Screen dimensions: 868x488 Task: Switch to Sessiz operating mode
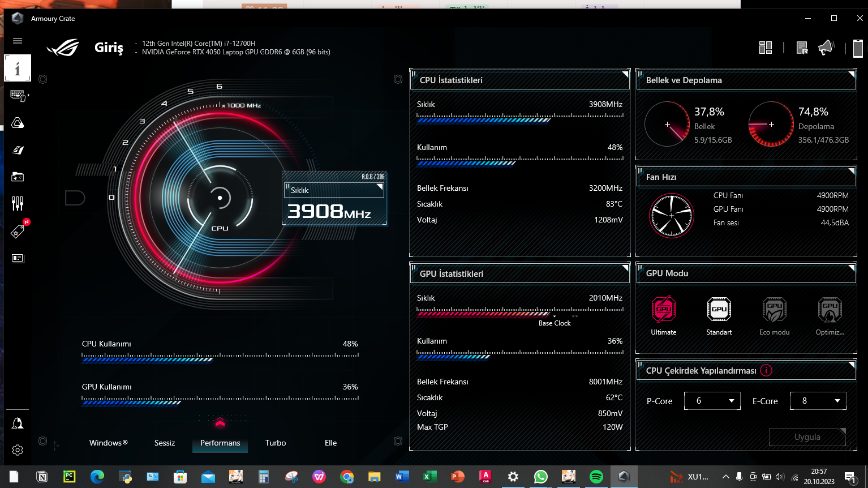point(165,443)
